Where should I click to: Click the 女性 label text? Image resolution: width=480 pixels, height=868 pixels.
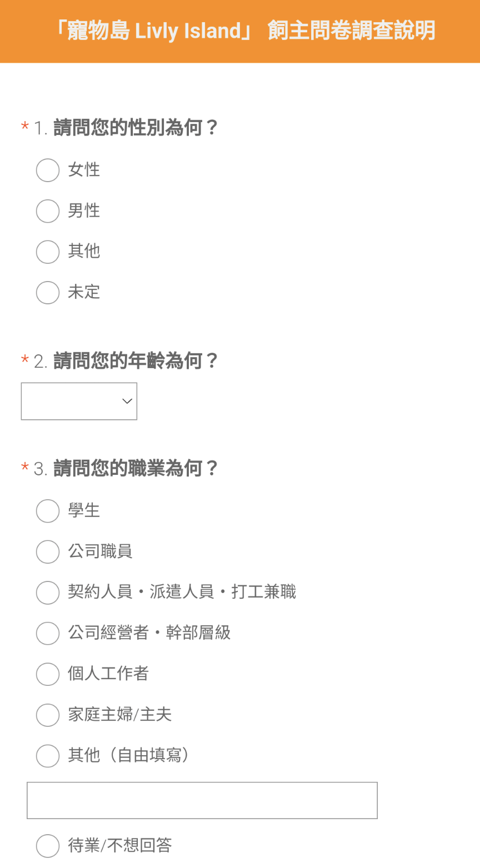[84, 170]
